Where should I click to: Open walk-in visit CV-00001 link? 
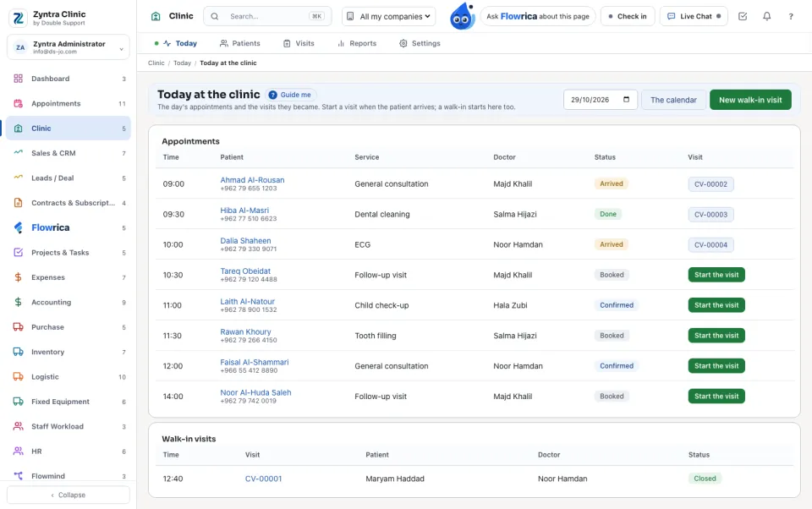pos(264,479)
